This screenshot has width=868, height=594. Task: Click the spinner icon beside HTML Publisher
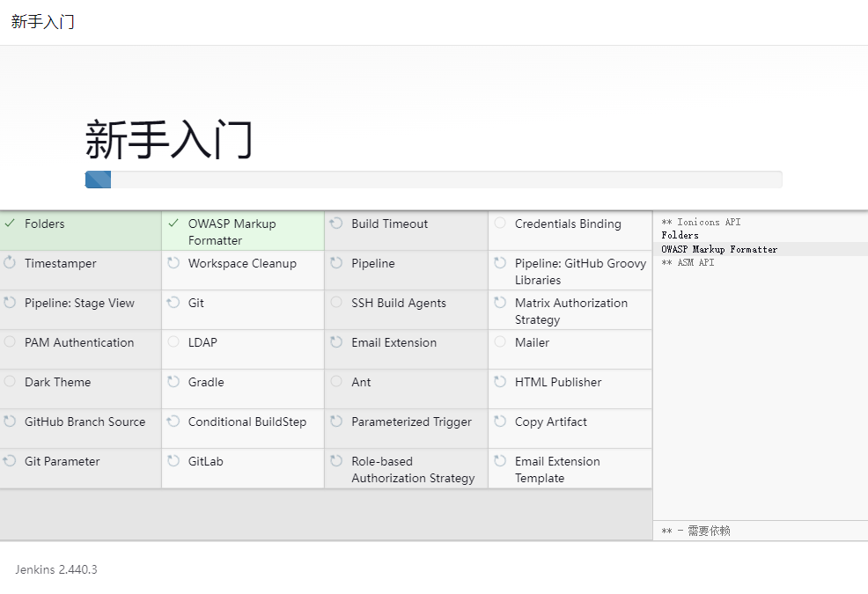click(x=500, y=382)
